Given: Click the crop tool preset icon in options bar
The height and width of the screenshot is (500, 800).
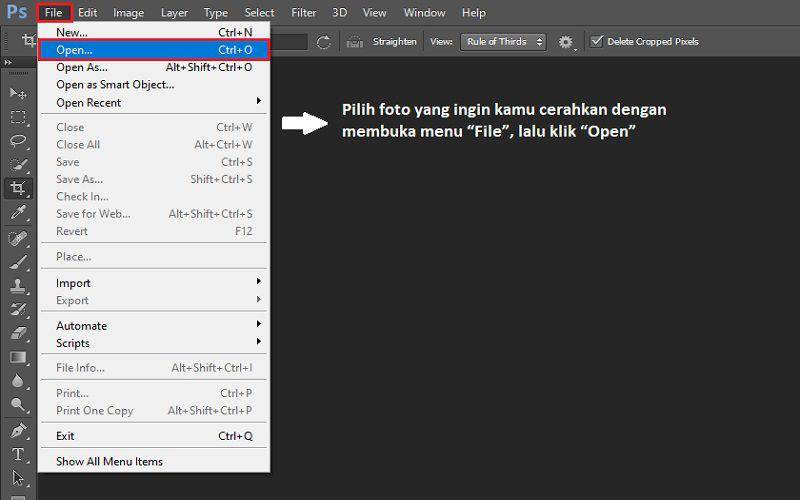Looking at the screenshot, I should 29,41.
